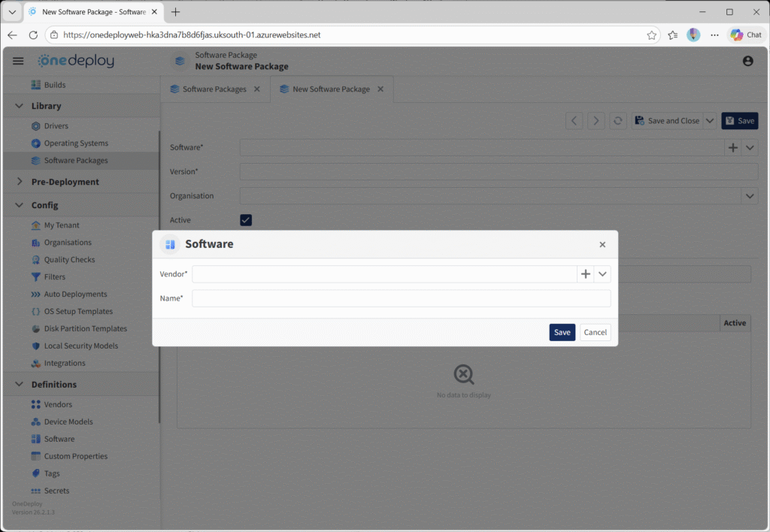Open the user account profile icon

tap(747, 61)
